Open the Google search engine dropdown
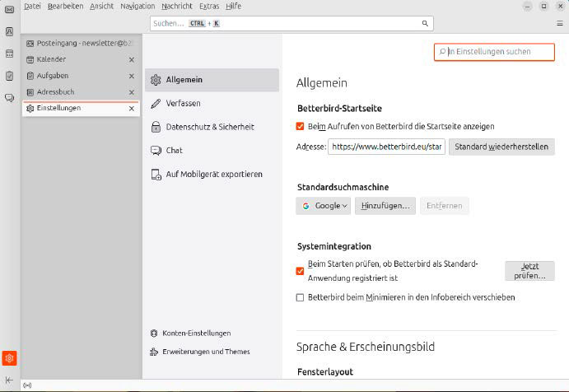Screen dimensions: 569x392 (323, 206)
